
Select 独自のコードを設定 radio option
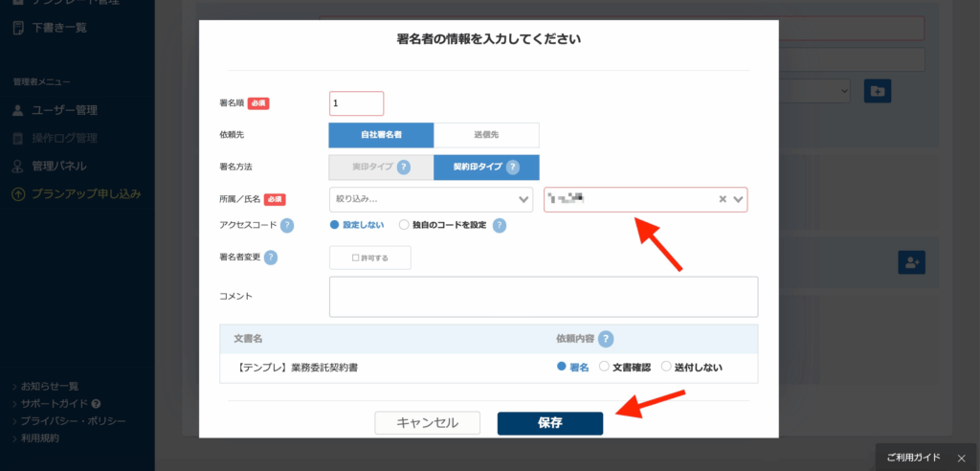coord(404,225)
